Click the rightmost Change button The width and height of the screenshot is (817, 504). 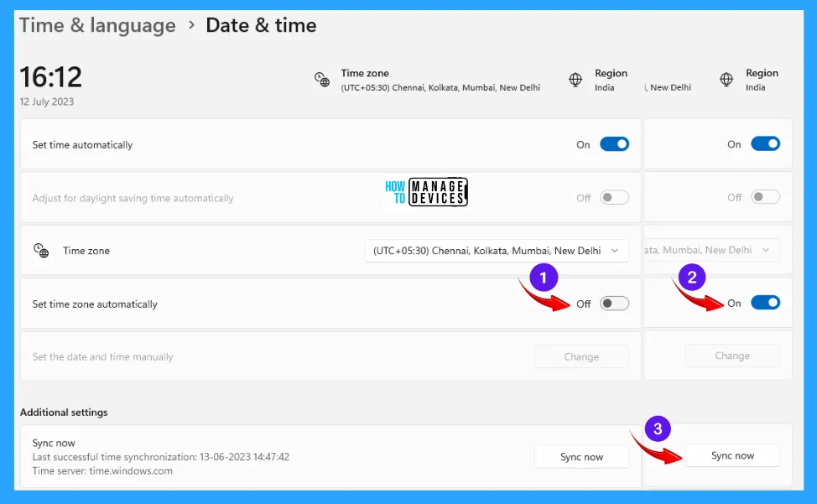[732, 356]
